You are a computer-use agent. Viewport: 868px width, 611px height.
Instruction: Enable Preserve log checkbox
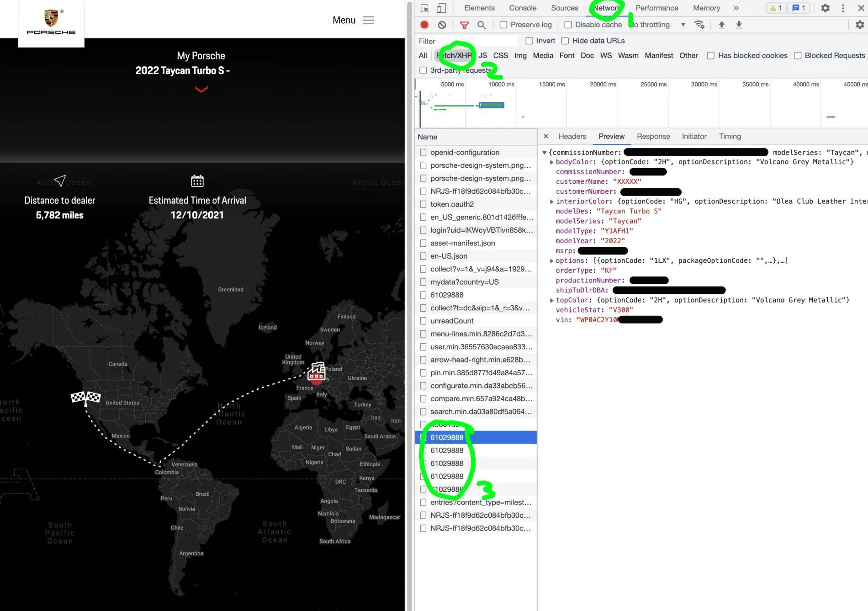(x=503, y=25)
